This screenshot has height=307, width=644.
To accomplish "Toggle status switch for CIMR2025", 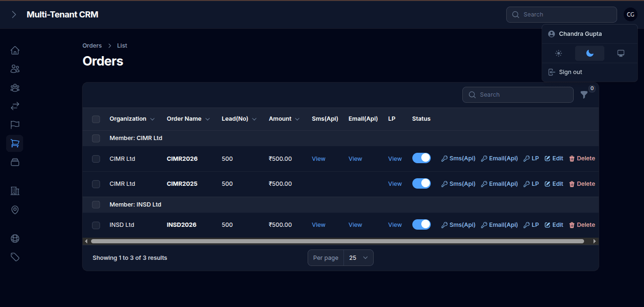I will pyautogui.click(x=421, y=183).
